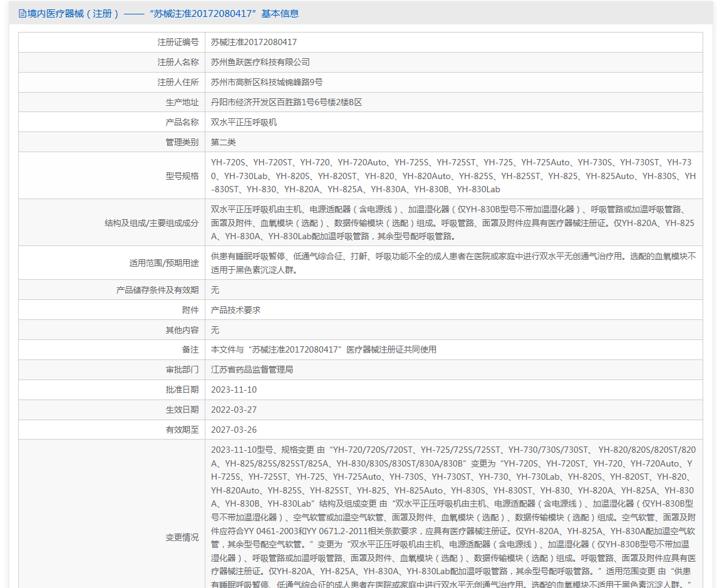Click the 生效日期 label

coord(182,410)
